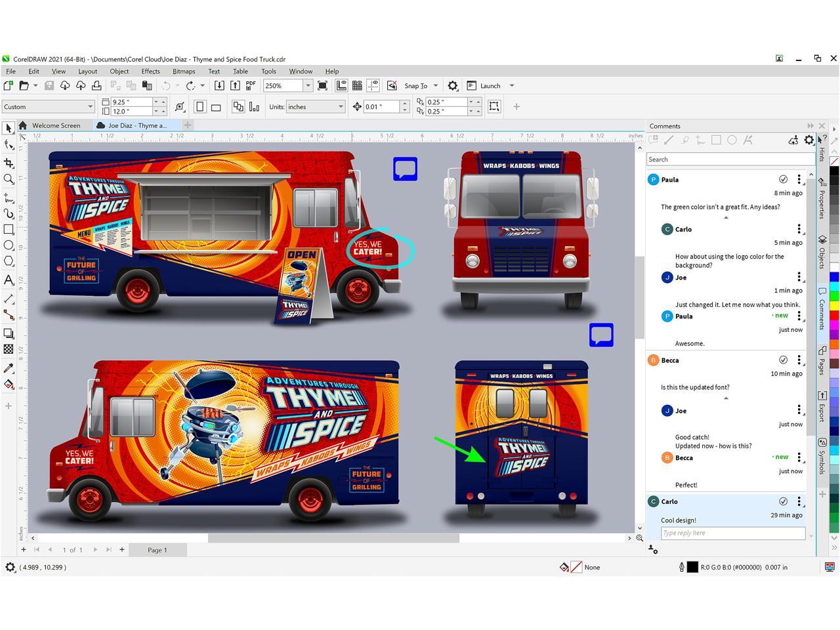Toggle landscape page orientation
Viewport: 840px width, 630px height.
tap(216, 107)
